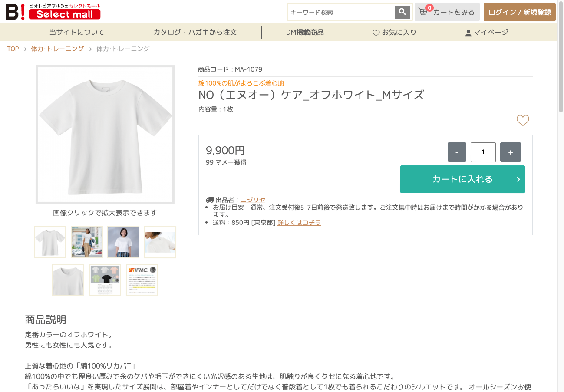Viewport: 564px width, 392px height.
Task: Click 詳しくはコチラ shipping link
Action: point(299,222)
